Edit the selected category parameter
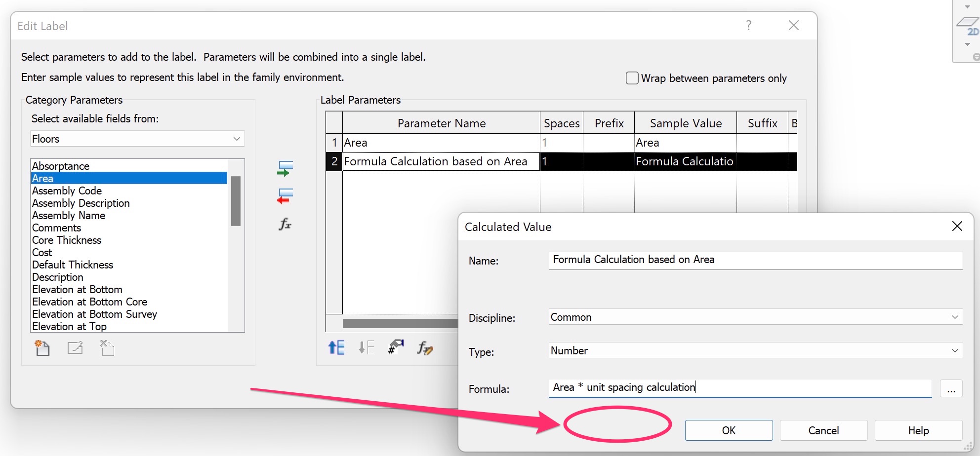The image size is (980, 456). [75, 348]
